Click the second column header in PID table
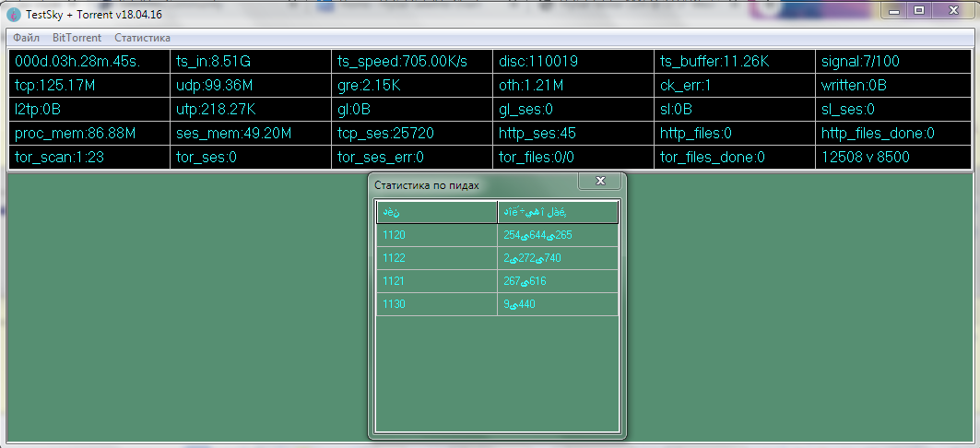980x448 pixels. tap(558, 212)
